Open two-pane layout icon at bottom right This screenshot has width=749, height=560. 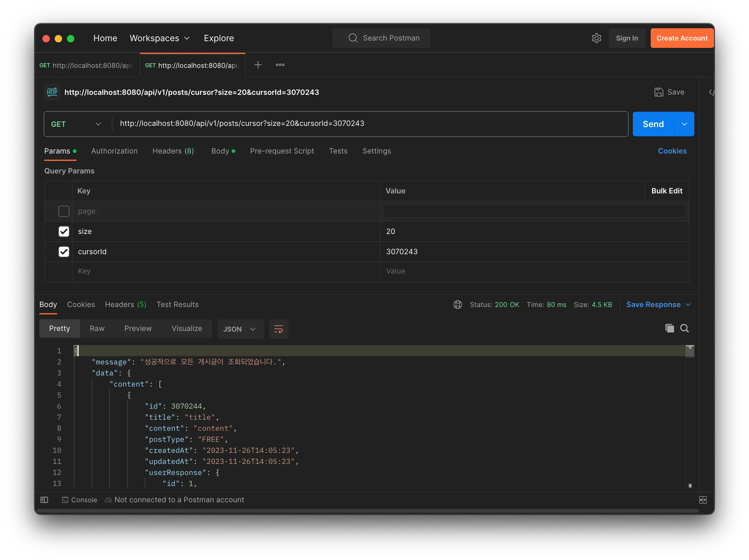(703, 500)
